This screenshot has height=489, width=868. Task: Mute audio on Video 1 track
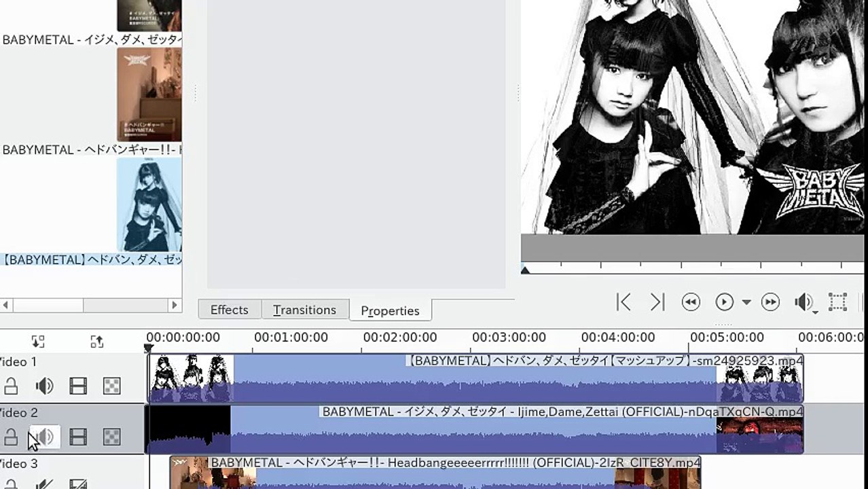pyautogui.click(x=44, y=386)
